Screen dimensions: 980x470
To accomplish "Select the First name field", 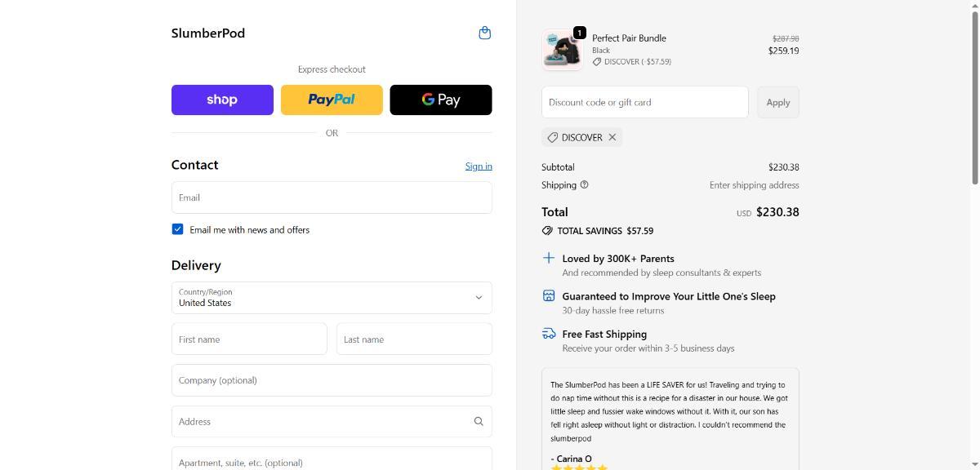I will tap(249, 339).
